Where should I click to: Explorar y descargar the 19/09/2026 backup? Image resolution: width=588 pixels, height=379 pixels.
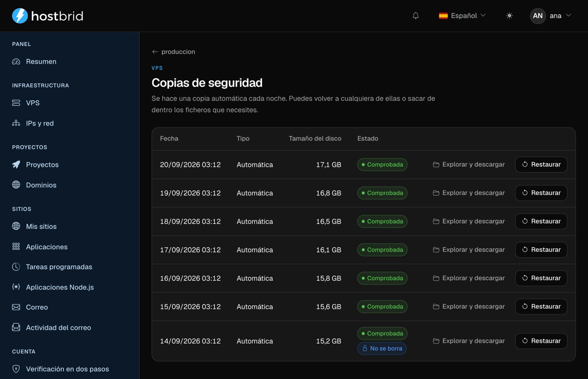tap(469, 193)
